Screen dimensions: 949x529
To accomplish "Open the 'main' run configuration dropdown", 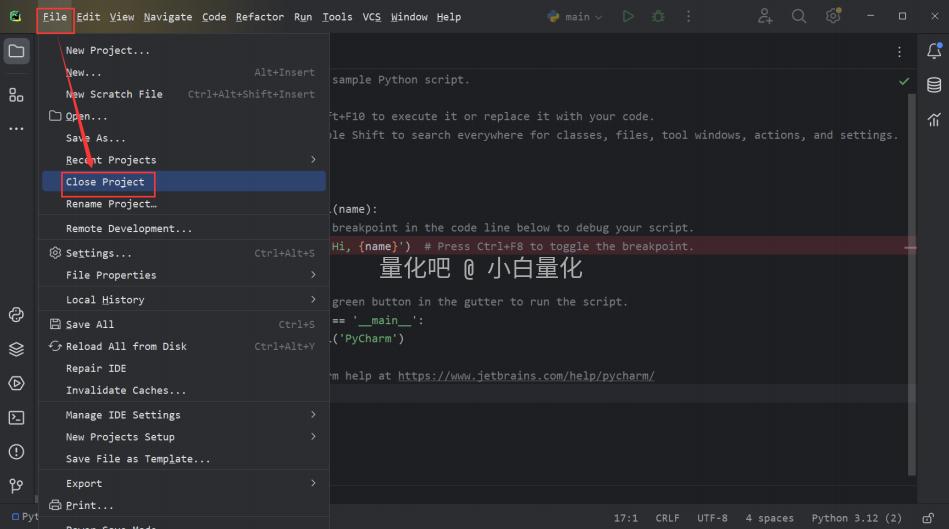I will click(577, 16).
